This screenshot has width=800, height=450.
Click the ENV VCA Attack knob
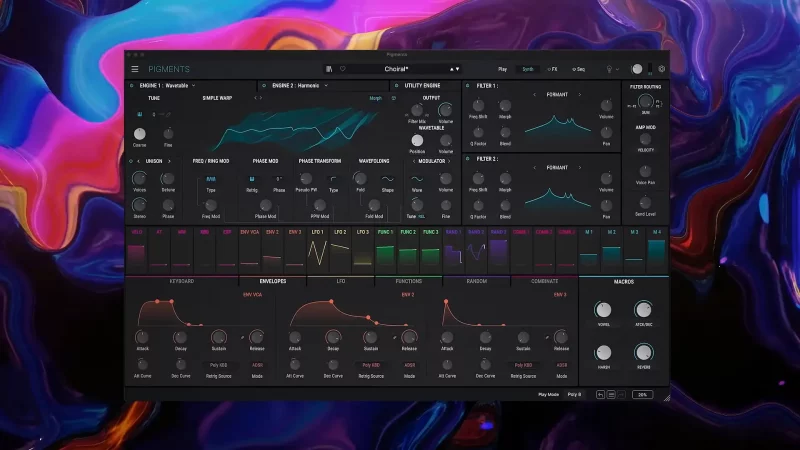(x=142, y=337)
